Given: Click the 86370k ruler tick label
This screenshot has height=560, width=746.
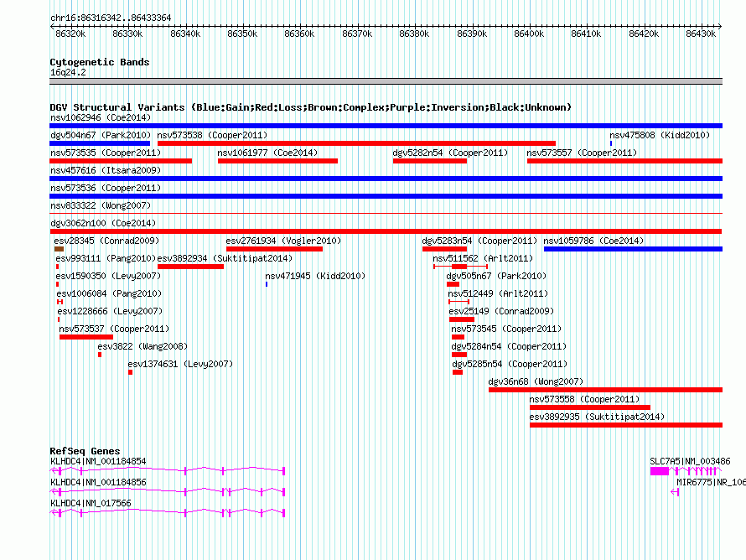Looking at the screenshot, I should click(x=357, y=34).
